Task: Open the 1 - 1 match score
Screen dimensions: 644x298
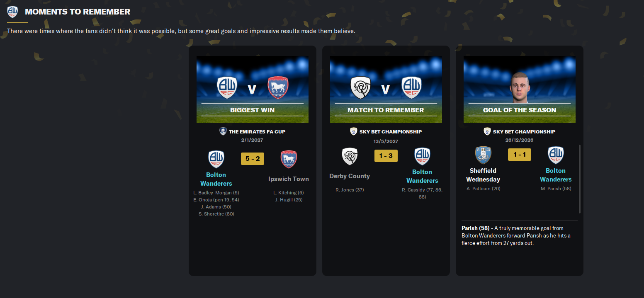Action: point(520,155)
